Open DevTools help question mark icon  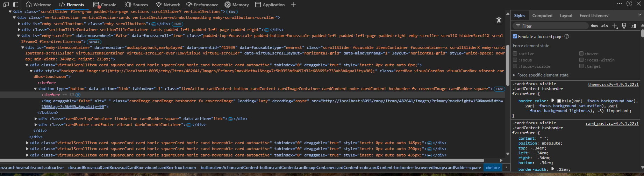[629, 4]
